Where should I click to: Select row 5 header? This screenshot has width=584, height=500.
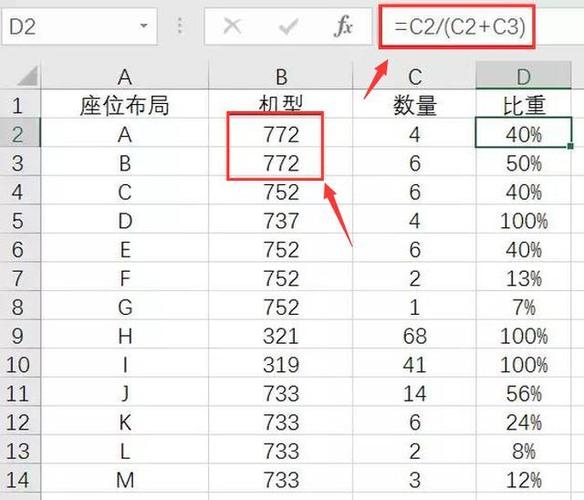coord(19,219)
